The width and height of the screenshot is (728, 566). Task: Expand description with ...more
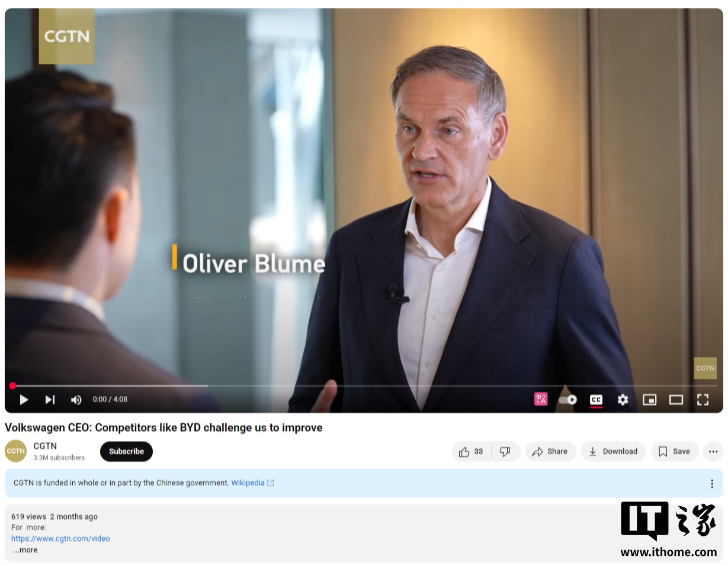(25, 550)
